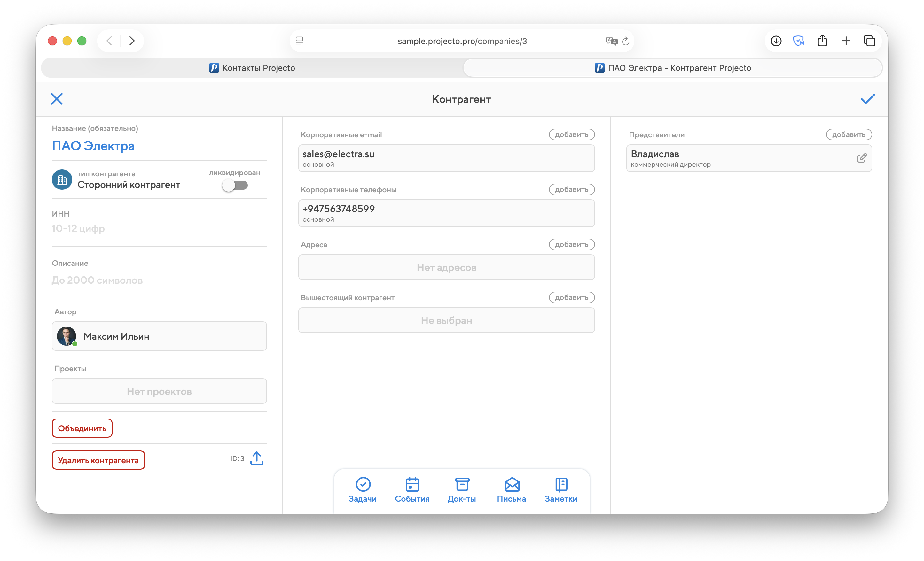924x561 pixels.
Task: Close the Контрагент form with X
Action: 57,99
